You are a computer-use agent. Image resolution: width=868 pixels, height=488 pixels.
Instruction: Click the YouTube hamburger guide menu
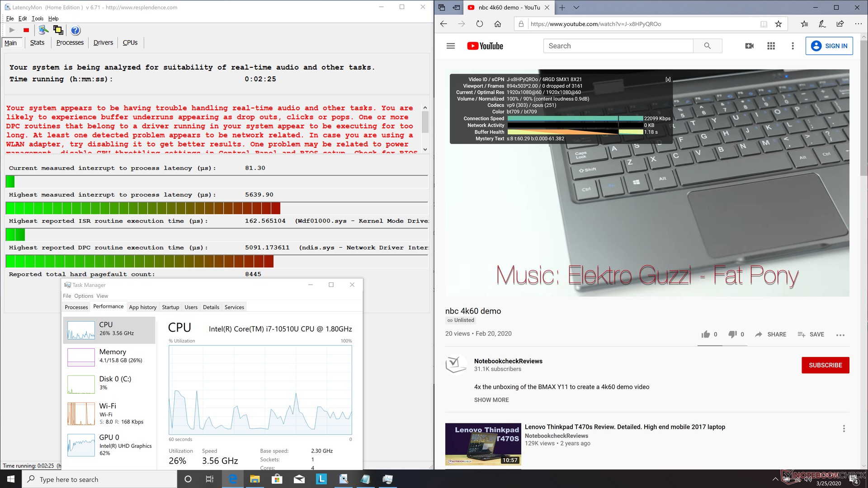(450, 46)
